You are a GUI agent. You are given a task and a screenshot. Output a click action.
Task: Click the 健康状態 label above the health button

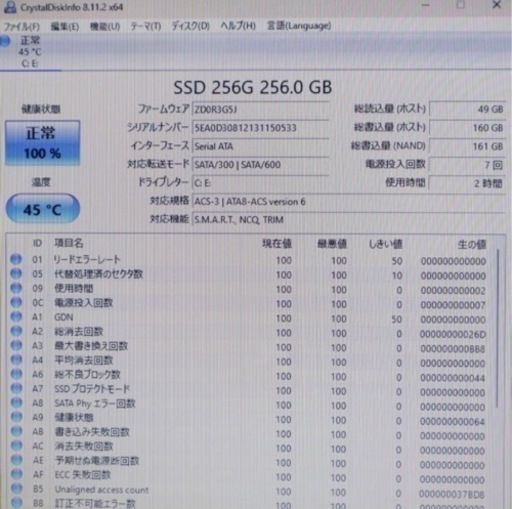click(41, 109)
